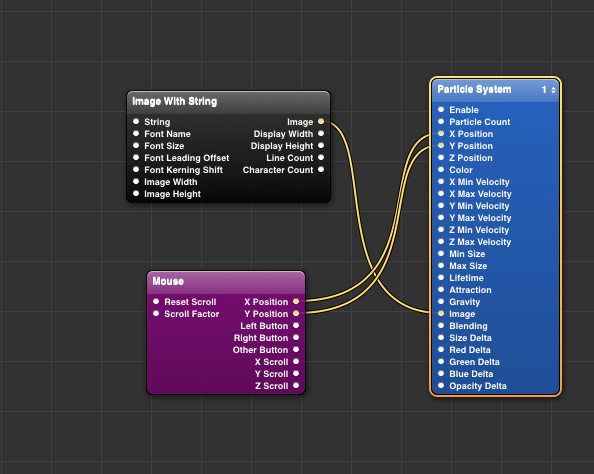Image resolution: width=594 pixels, height=474 pixels.
Task: Click the Particle Count input port
Action: pyautogui.click(x=441, y=122)
